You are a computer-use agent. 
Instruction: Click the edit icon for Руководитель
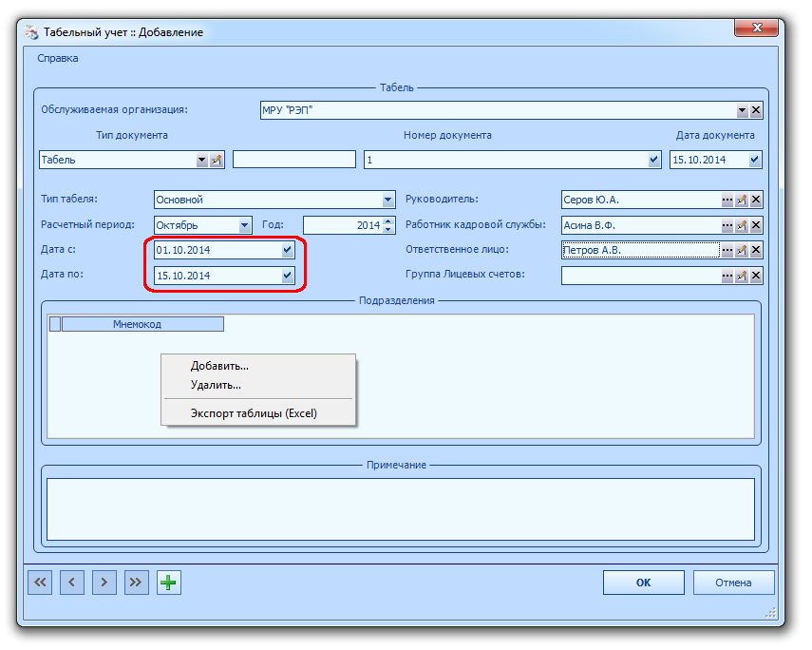pos(742,200)
